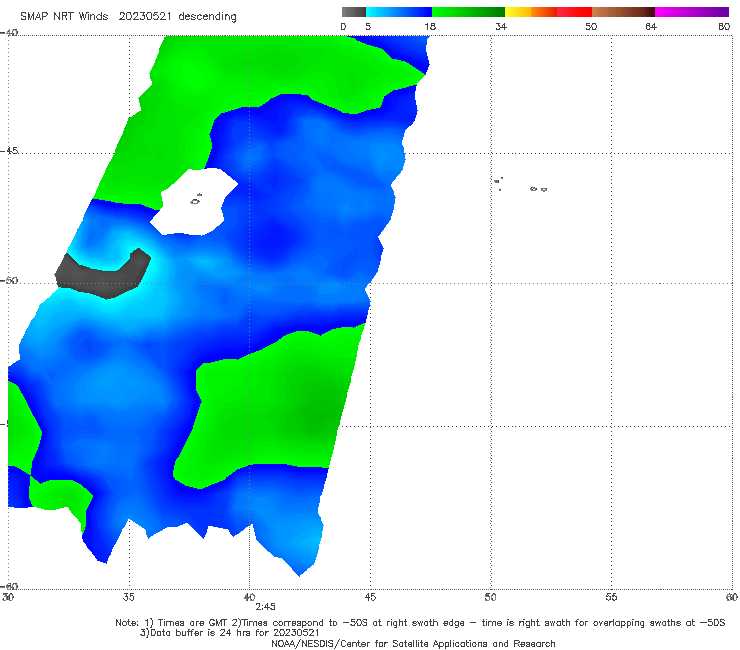
Task: Click the longitude label "45" on the bottom axis
Action: click(370, 597)
